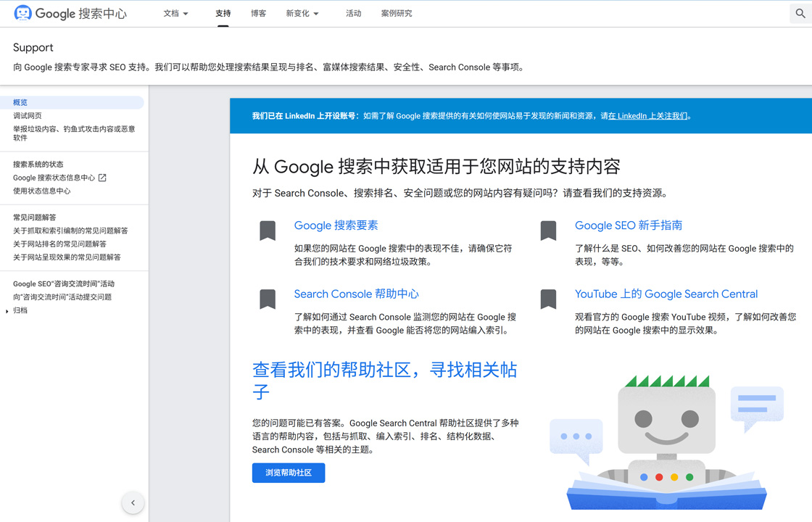This screenshot has height=522, width=812.
Task: Open the 活动 tab
Action: click(x=354, y=14)
